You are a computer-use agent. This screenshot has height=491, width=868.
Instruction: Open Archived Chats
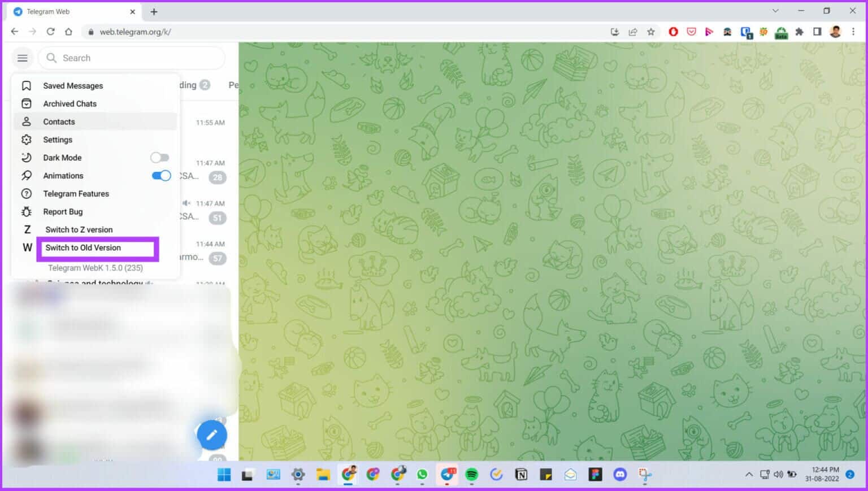[x=95, y=104]
